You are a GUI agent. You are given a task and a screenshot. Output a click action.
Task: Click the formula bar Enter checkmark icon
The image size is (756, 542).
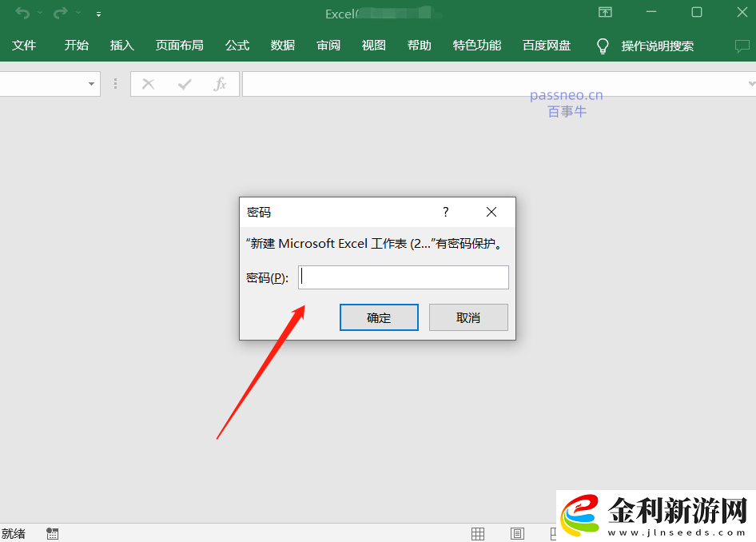(x=185, y=85)
